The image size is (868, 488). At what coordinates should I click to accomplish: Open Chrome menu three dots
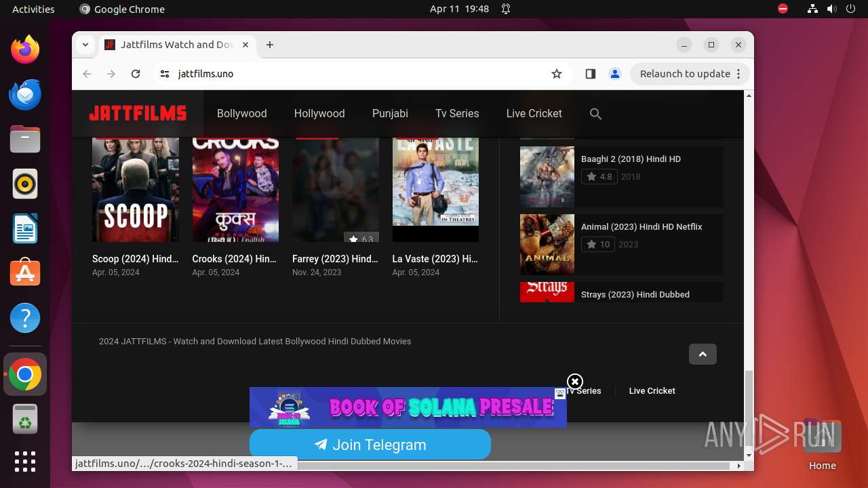[738, 74]
